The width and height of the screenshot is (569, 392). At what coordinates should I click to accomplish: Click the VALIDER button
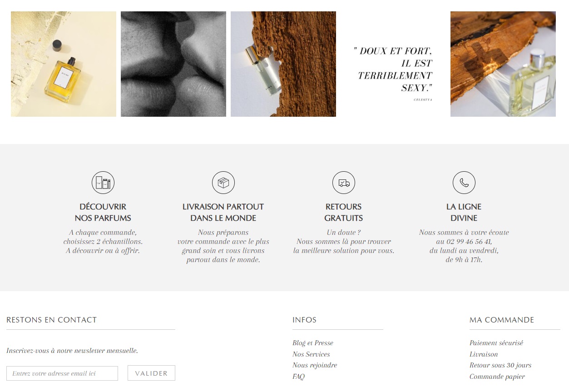(x=151, y=373)
